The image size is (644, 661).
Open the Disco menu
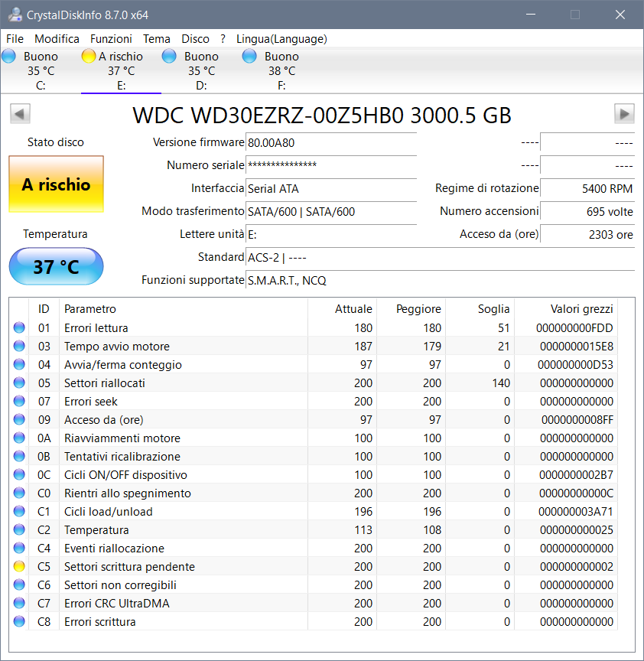[x=195, y=39]
